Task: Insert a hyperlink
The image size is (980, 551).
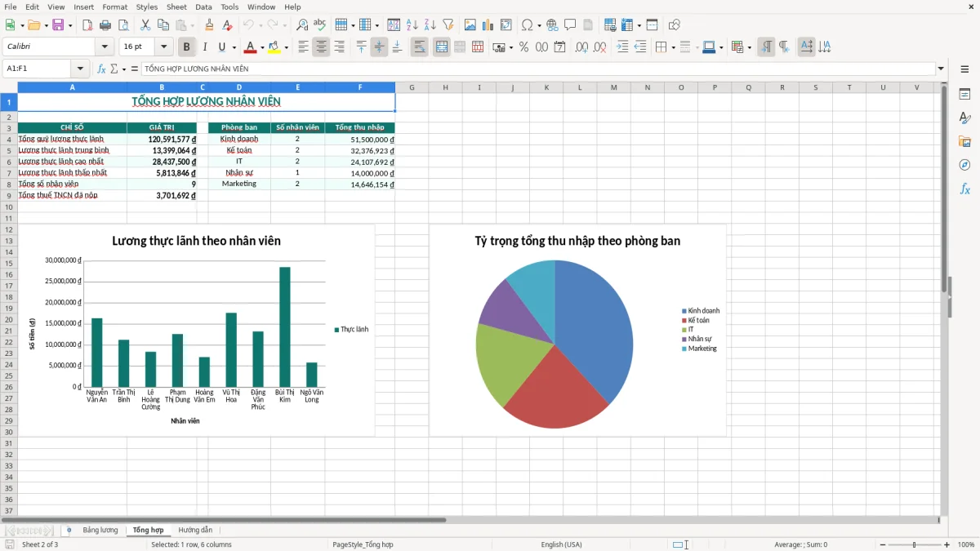Action: 552,25
